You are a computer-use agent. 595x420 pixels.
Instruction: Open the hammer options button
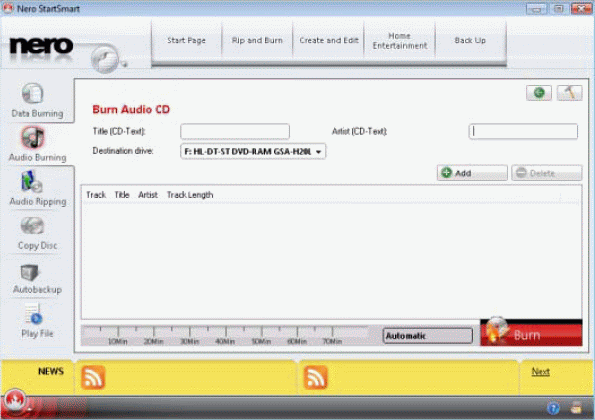click(570, 93)
